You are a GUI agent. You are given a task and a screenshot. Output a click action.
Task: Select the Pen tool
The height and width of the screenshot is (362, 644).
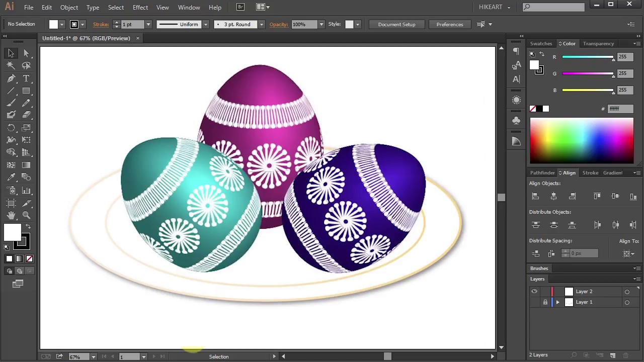11,78
